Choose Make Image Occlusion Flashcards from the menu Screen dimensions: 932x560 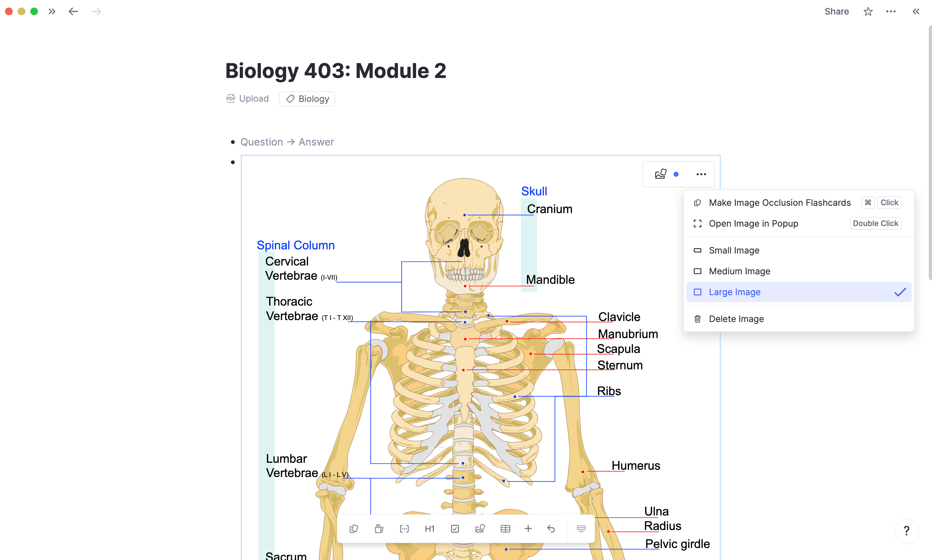[x=779, y=203]
